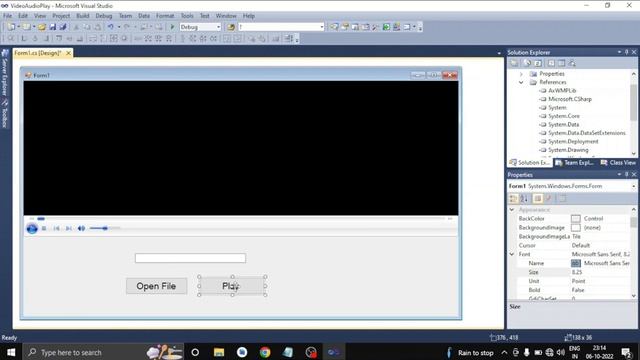This screenshot has width=640, height=360.
Task: Click the Refresh icon in Solution Explorer
Action: 538,63
